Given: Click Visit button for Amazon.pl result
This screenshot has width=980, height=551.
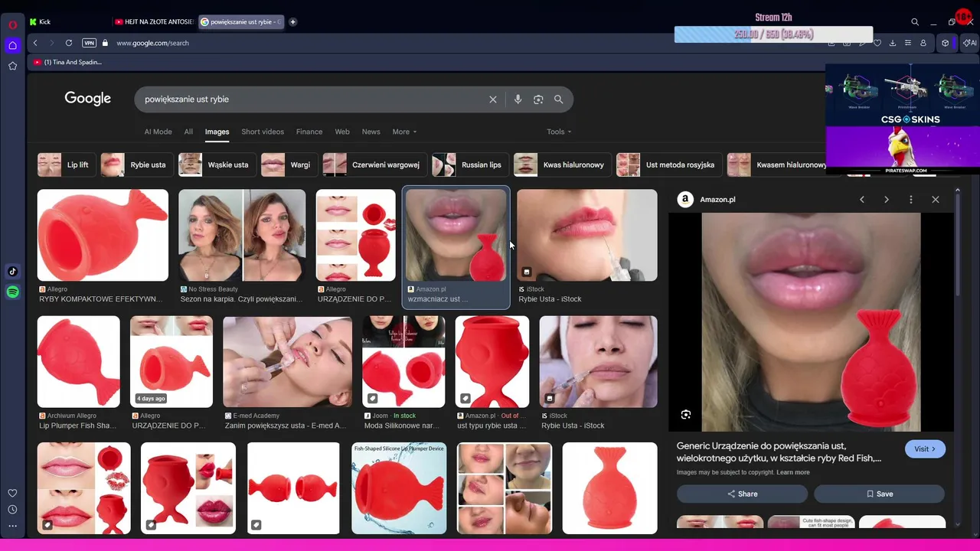Looking at the screenshot, I should tap(925, 449).
